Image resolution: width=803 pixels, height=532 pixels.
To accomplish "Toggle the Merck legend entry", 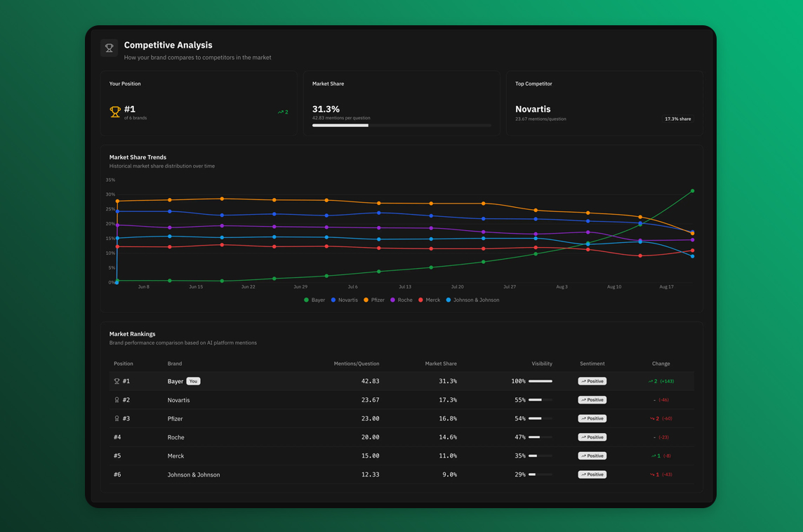I will tap(429, 300).
